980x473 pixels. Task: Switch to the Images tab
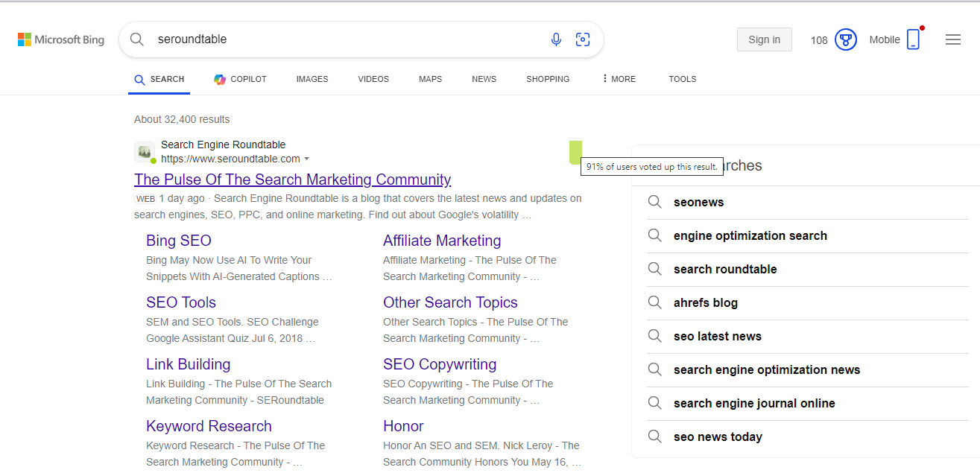[312, 79]
